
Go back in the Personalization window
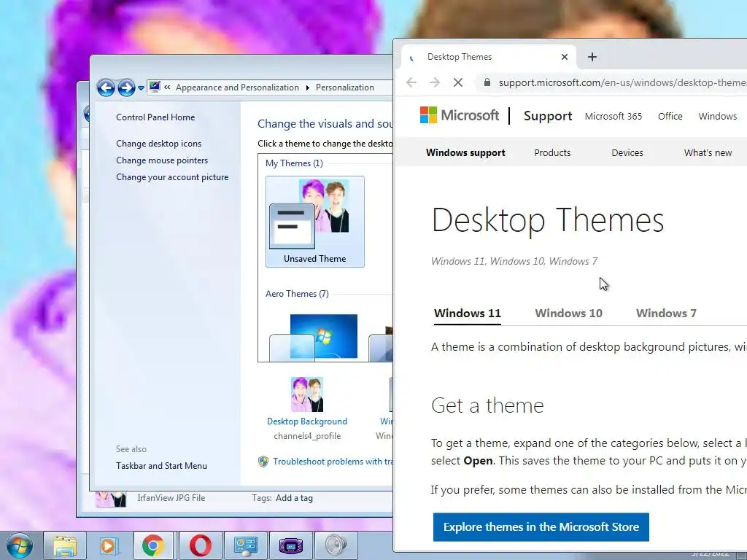pos(106,87)
